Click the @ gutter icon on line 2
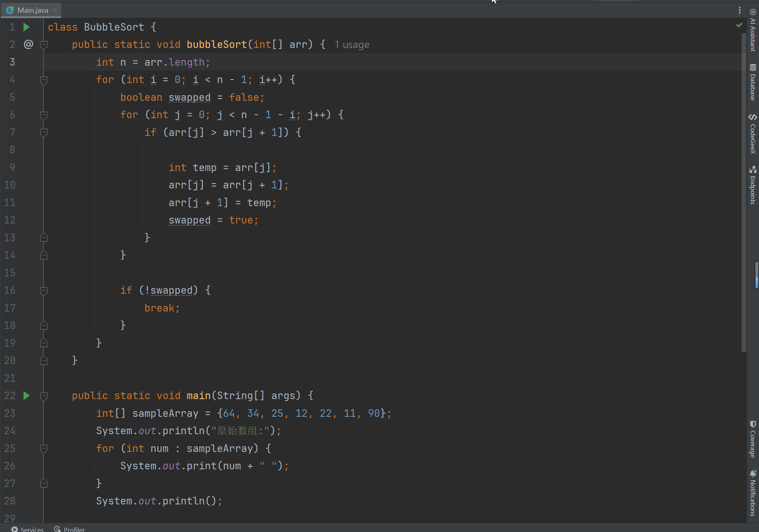Screen dimensions: 759x532 [x=28, y=45]
